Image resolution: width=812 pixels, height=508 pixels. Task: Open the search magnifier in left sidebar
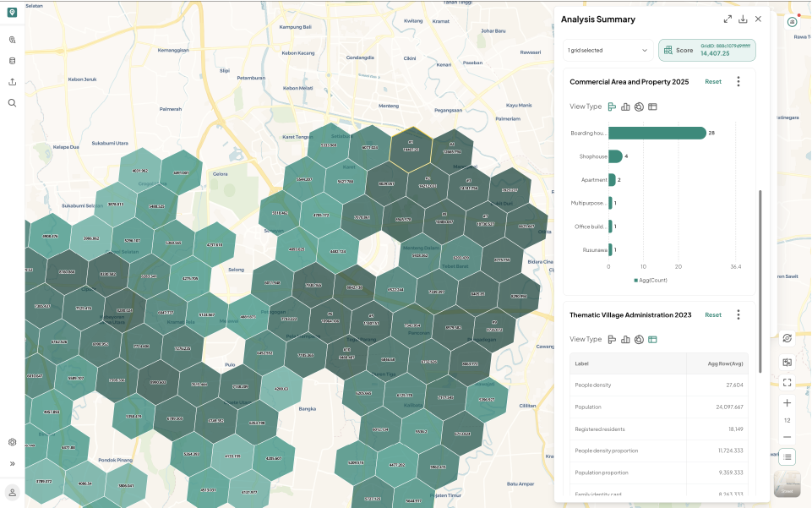(13, 103)
